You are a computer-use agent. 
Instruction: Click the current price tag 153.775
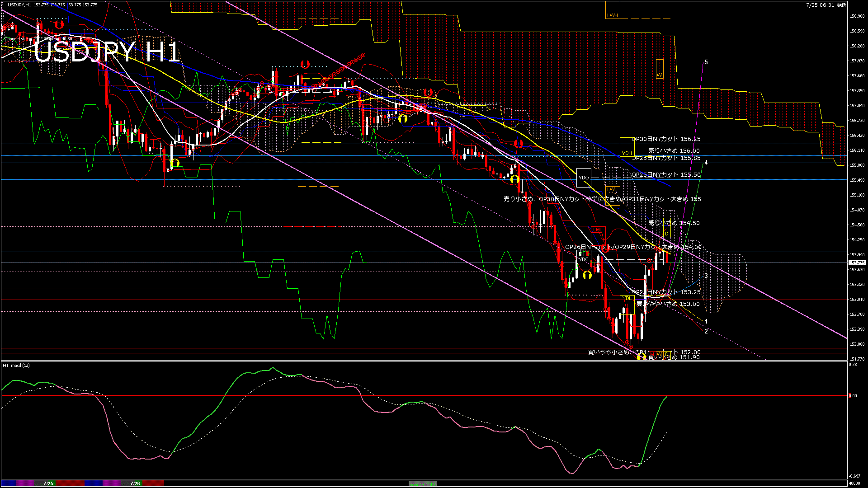[857, 263]
